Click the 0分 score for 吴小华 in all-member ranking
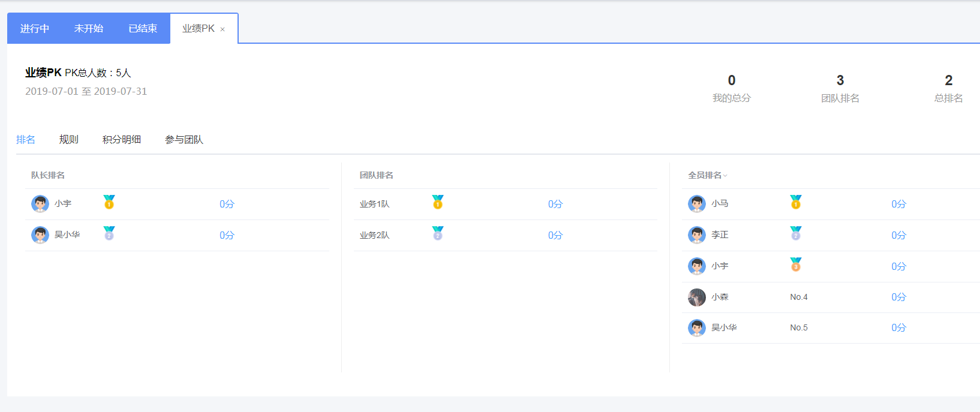This screenshot has height=412, width=980. tap(898, 327)
